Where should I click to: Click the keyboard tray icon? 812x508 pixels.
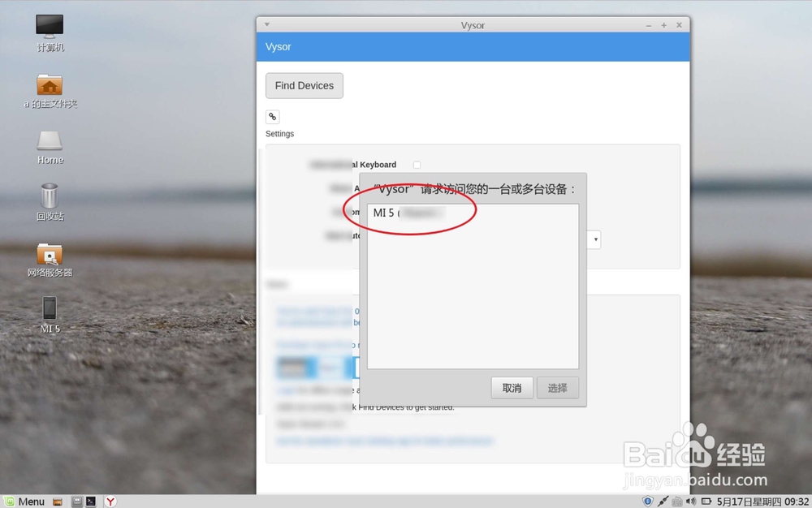point(677,502)
